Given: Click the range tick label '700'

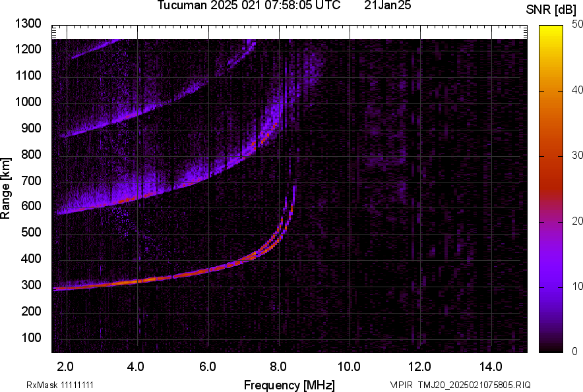Looking at the screenshot, I should pyautogui.click(x=31, y=181).
